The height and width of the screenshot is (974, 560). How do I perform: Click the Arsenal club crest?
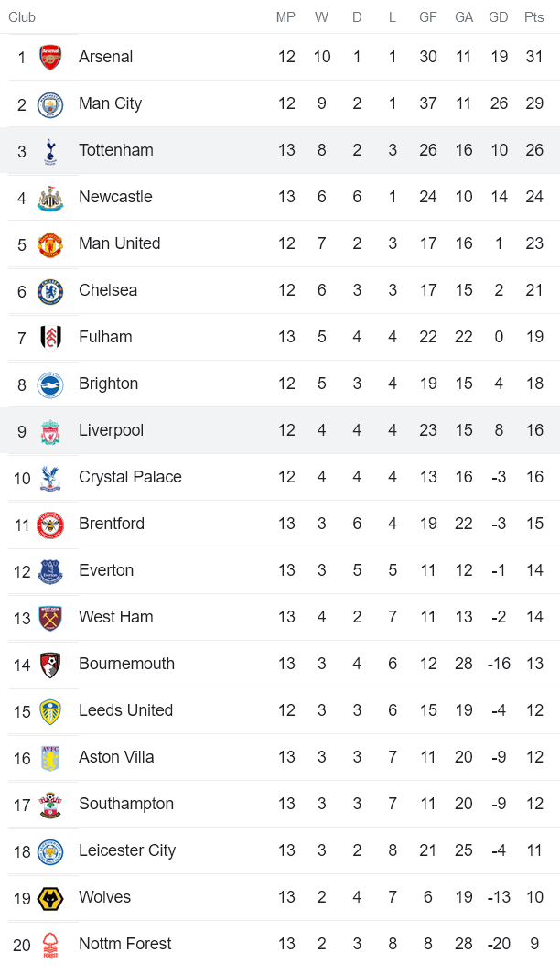point(50,57)
